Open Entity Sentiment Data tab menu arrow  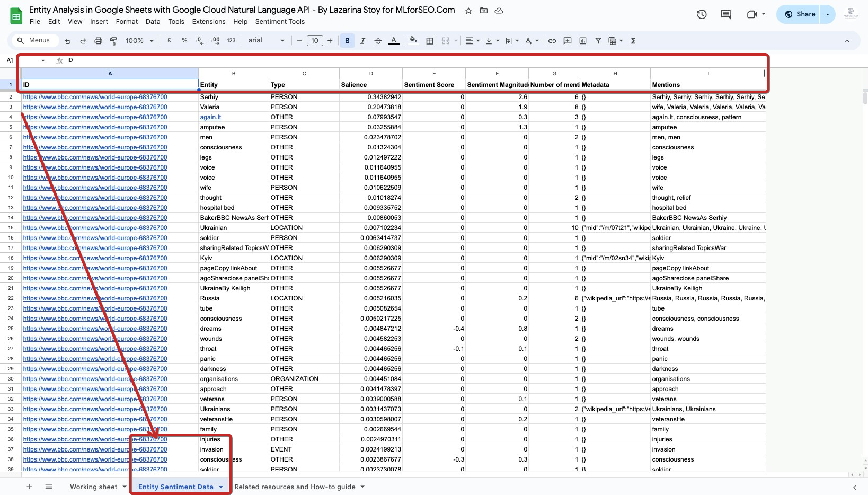click(x=221, y=487)
